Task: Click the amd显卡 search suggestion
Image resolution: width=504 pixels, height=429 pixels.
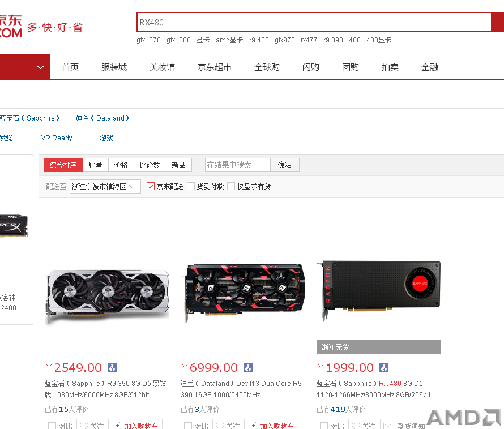Action: click(x=229, y=40)
